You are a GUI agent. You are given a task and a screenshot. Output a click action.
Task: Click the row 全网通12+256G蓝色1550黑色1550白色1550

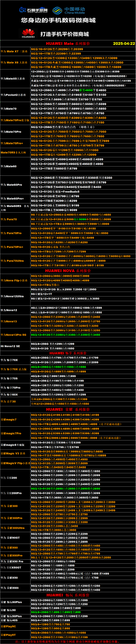pos(60,404)
